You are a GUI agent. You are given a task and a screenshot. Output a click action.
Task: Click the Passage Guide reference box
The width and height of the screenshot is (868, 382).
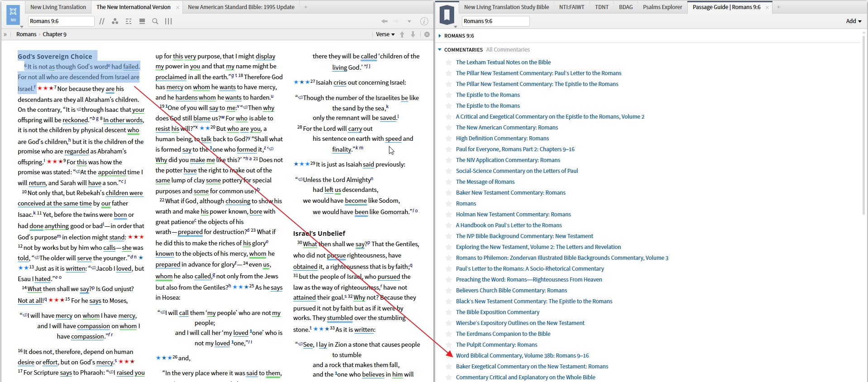point(495,21)
